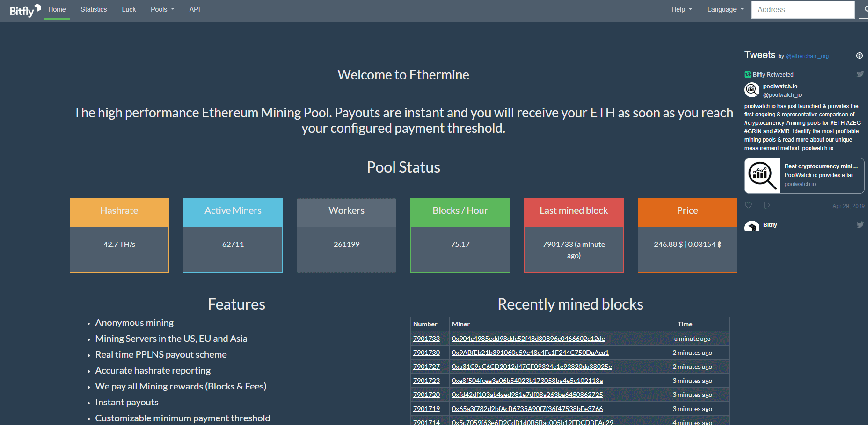Click the 'Anonymous mining' feature text

[x=134, y=323]
